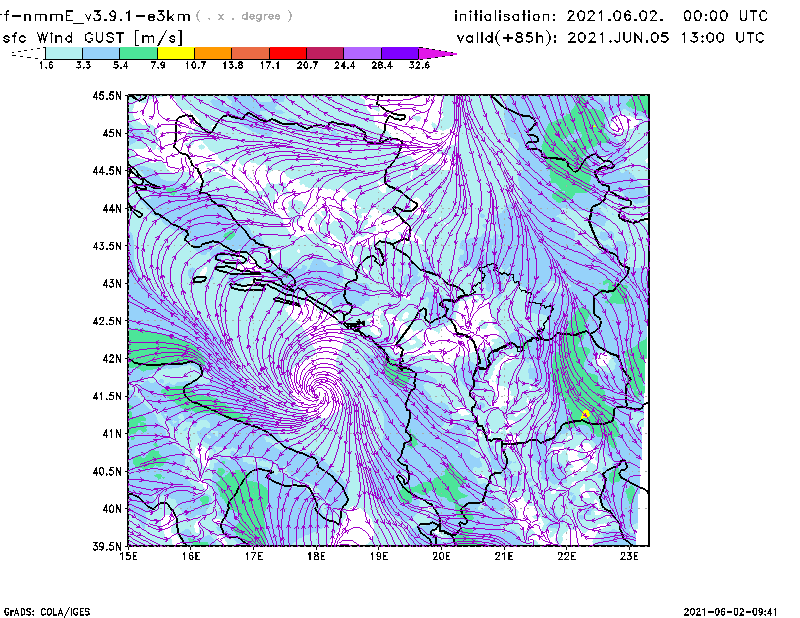Click the "15E" longitude label
This screenshot has width=800, height=618.
[x=128, y=556]
